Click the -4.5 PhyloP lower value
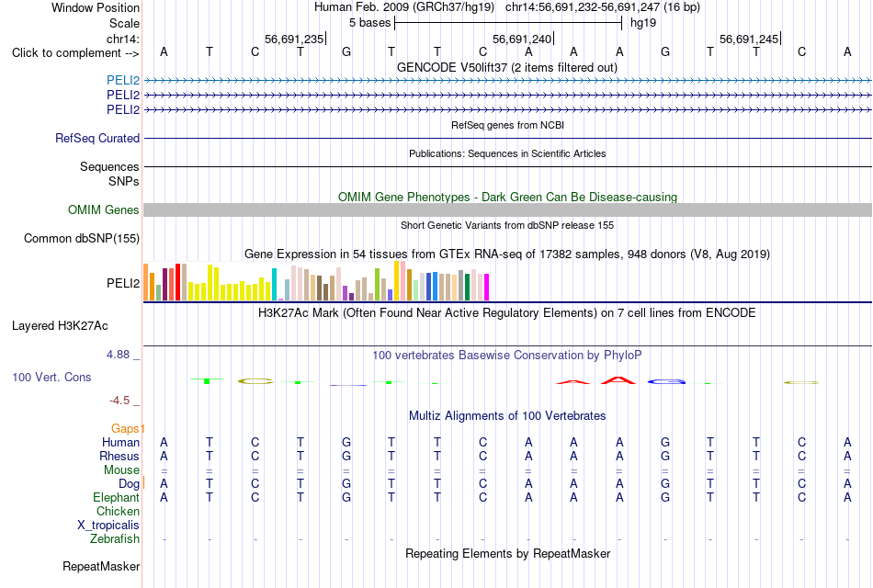 [119, 401]
